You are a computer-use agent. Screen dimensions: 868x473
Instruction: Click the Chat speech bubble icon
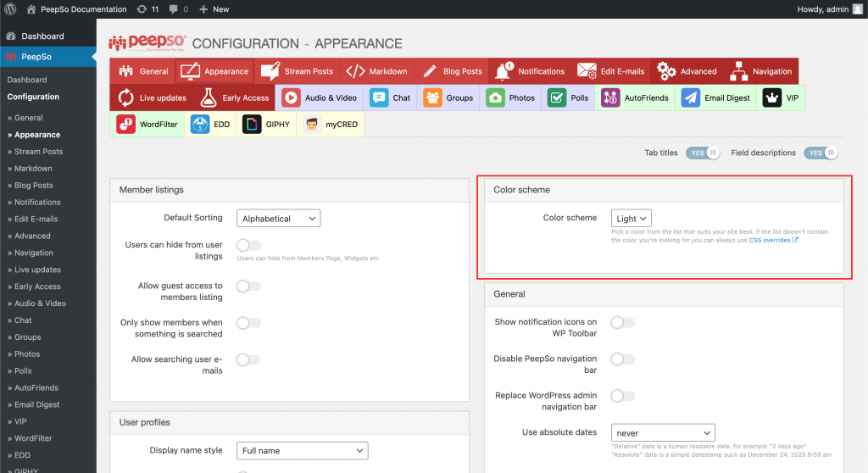coord(379,97)
